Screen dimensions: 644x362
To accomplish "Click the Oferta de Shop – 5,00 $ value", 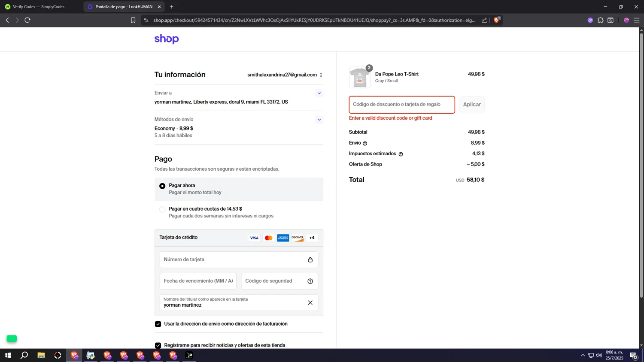I will pyautogui.click(x=476, y=164).
